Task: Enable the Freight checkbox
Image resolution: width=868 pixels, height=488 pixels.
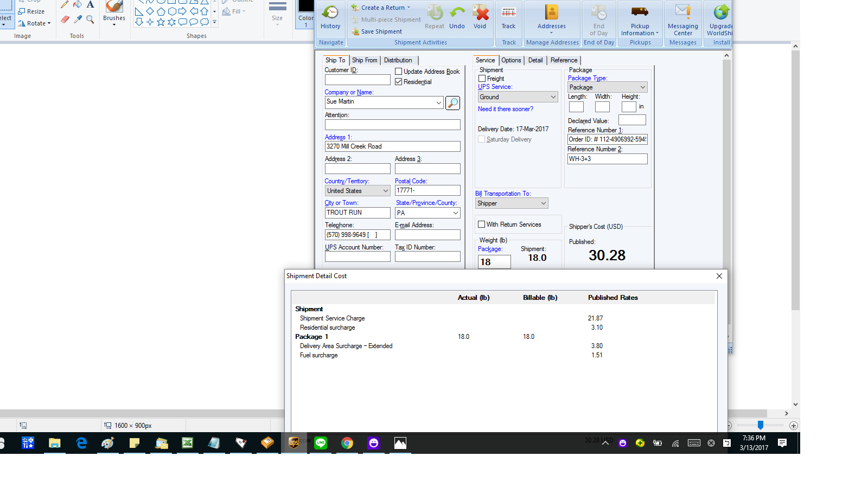Action: pos(482,79)
